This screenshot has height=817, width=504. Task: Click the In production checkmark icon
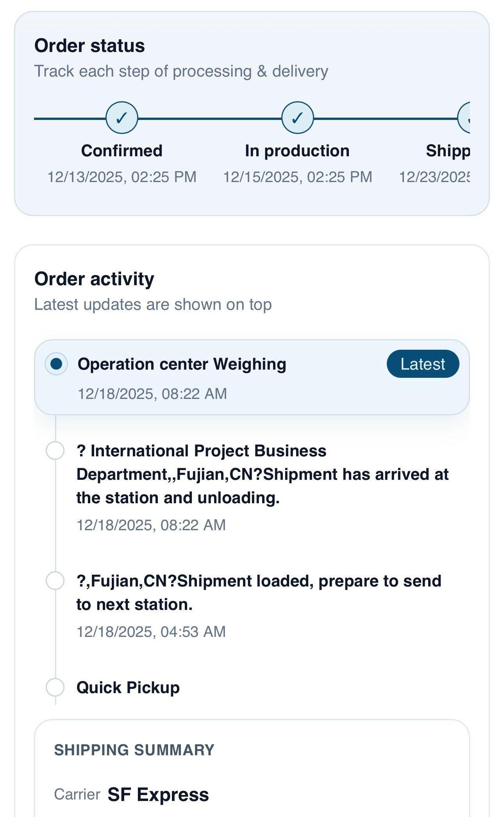297,118
